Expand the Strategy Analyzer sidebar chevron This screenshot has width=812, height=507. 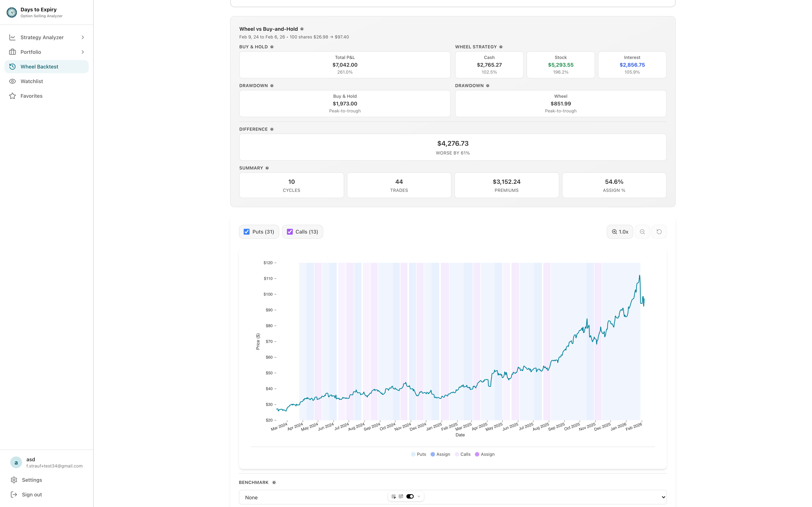pos(83,37)
